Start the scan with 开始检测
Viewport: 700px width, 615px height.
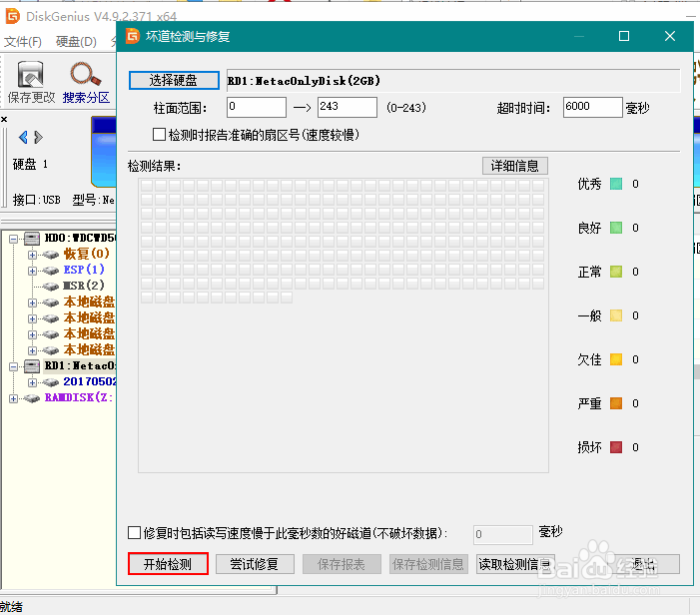click(x=168, y=564)
